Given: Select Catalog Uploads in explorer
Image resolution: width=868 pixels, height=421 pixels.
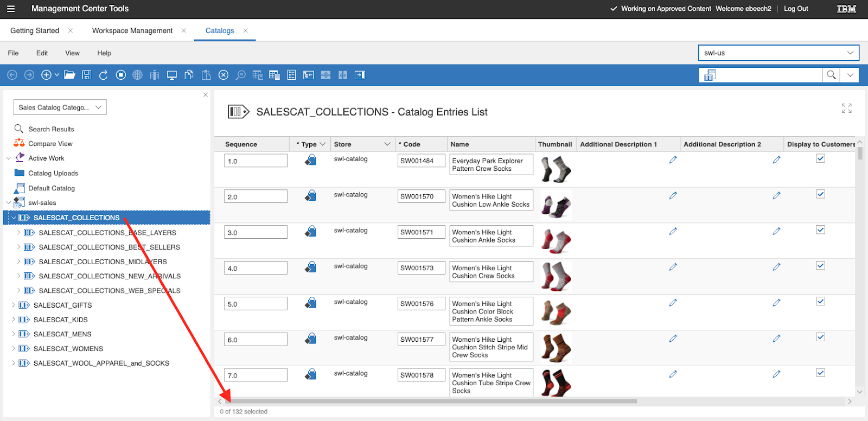Looking at the screenshot, I should [x=53, y=173].
